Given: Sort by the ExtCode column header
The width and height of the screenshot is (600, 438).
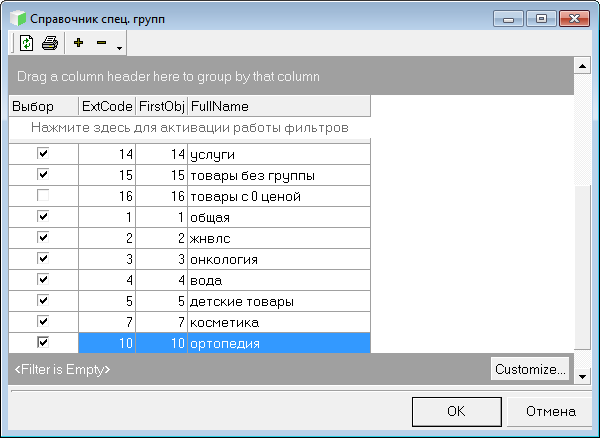Looking at the screenshot, I should (107, 106).
